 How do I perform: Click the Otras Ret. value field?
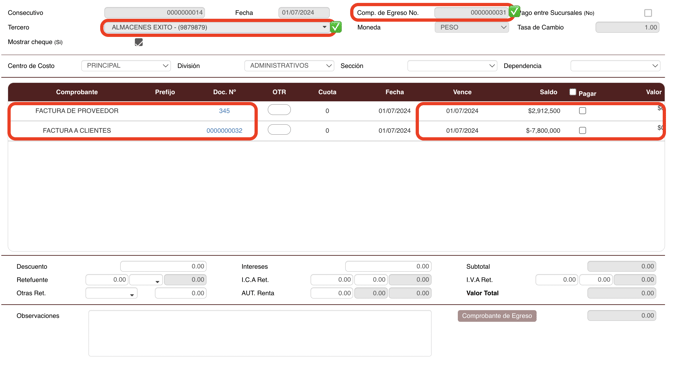click(181, 293)
